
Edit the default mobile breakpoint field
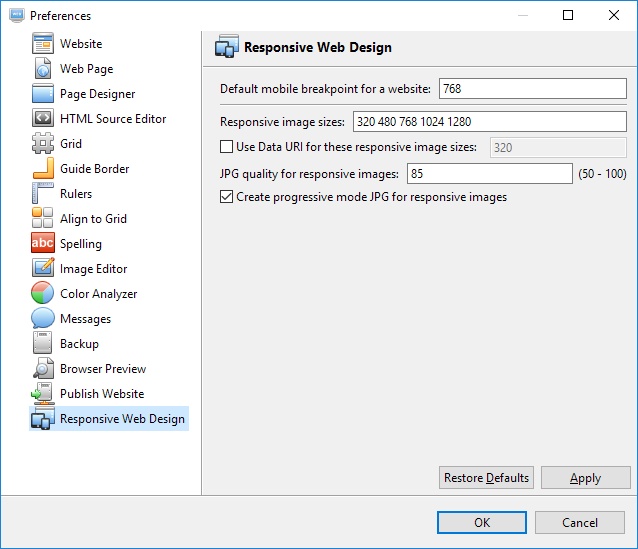(533, 89)
